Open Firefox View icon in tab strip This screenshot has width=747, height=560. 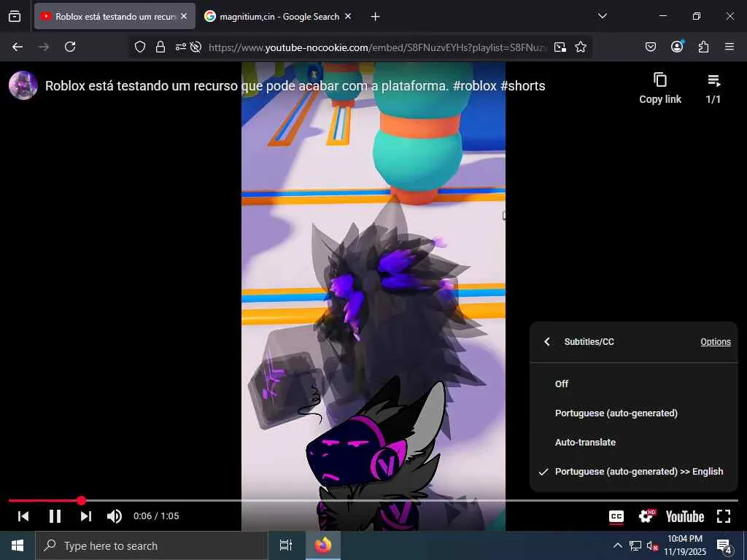click(15, 16)
